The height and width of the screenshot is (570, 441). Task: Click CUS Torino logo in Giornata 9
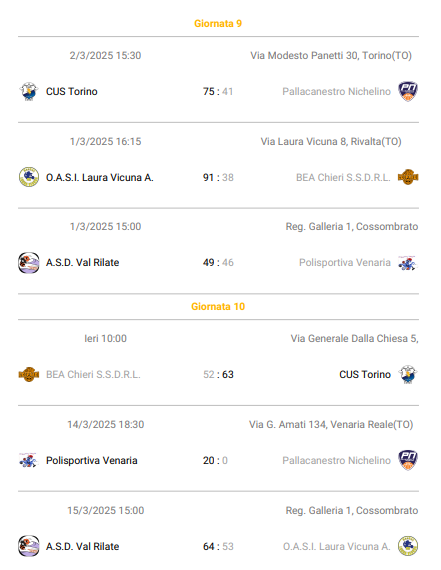pos(29,91)
